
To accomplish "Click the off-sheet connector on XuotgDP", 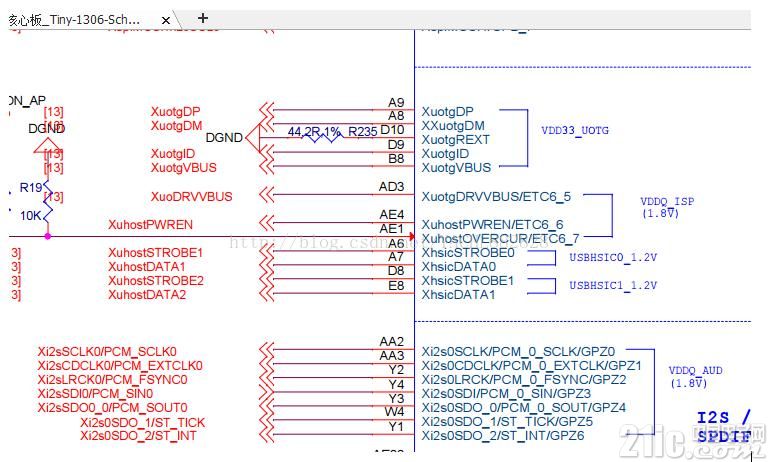I will tap(266, 110).
